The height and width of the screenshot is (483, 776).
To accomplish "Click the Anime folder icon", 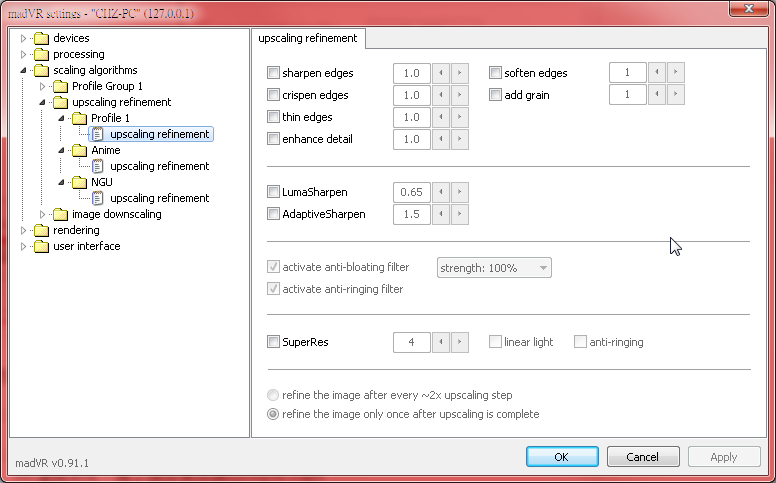I will point(79,150).
